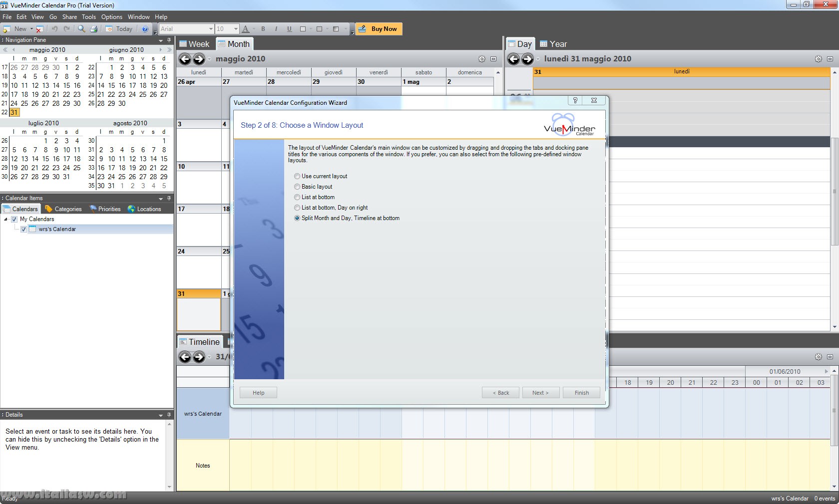Open the Details pane menu arrow
The height and width of the screenshot is (504, 839).
pyautogui.click(x=161, y=415)
